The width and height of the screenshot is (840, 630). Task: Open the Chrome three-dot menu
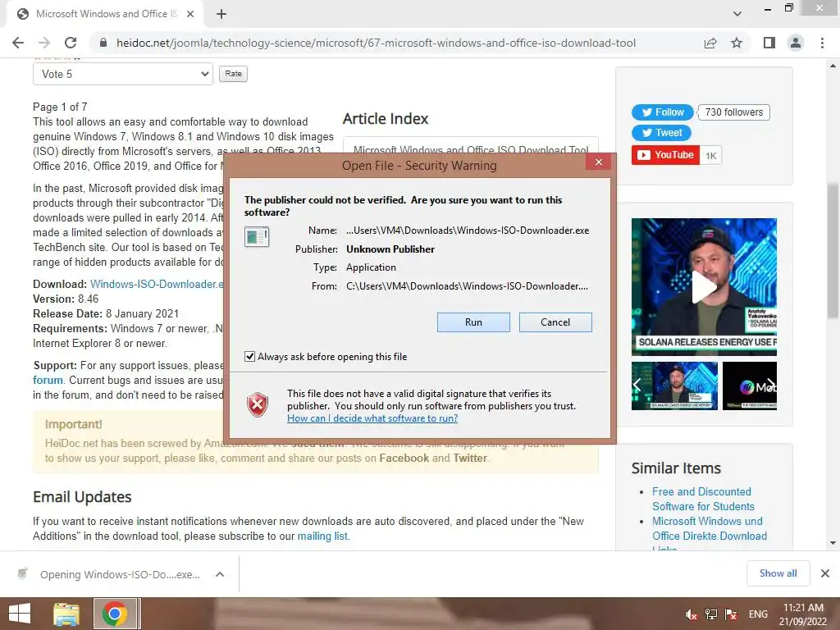pos(822,43)
